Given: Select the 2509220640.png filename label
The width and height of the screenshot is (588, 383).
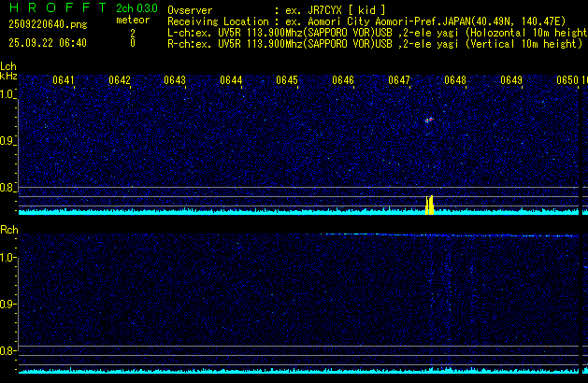Looking at the screenshot, I should (47, 24).
